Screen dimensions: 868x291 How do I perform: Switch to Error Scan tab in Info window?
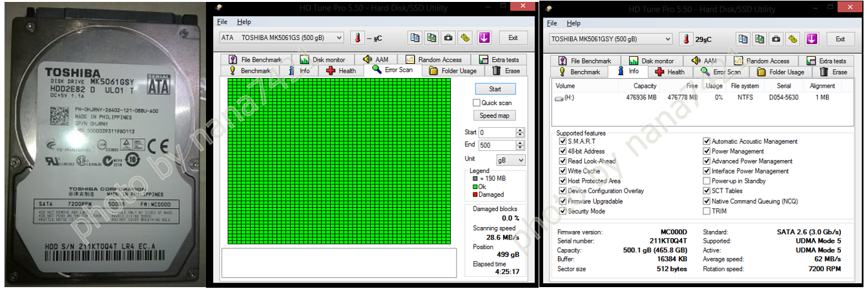coord(721,72)
